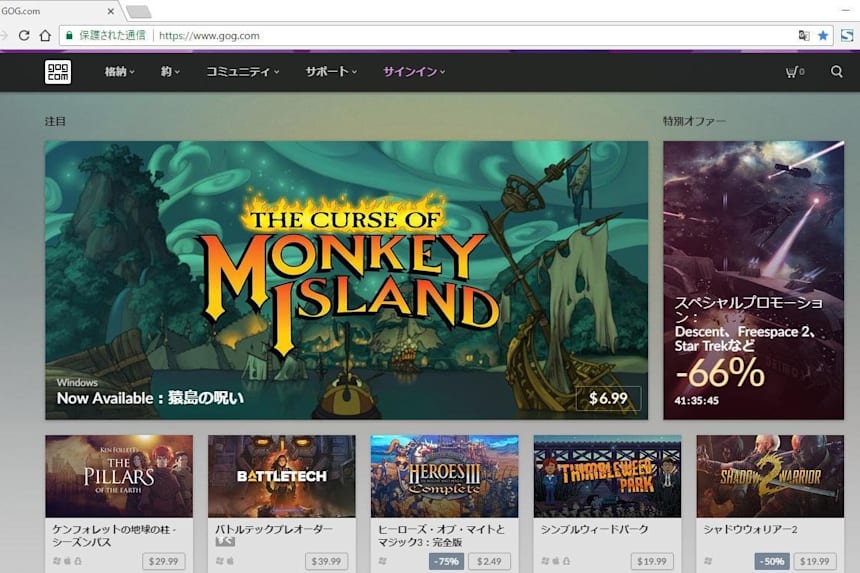Click the GOG.com logo icon
This screenshot has width=860, height=573.
58,72
